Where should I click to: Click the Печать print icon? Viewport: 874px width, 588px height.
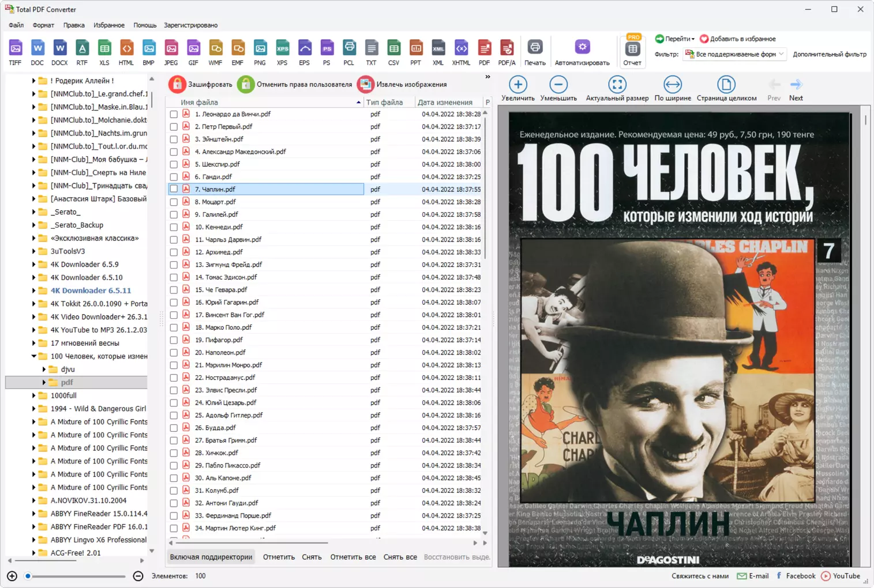pyautogui.click(x=535, y=52)
